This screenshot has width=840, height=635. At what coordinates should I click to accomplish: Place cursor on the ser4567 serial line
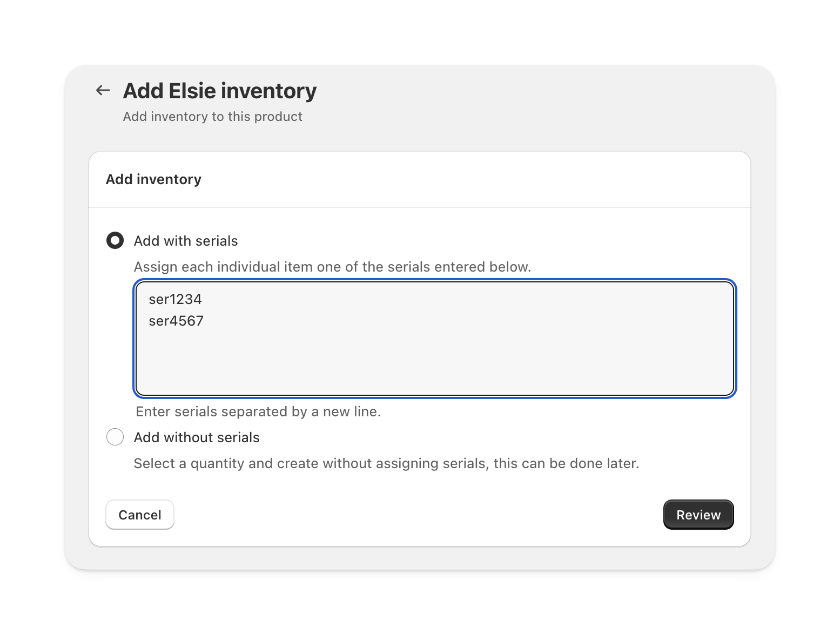click(177, 321)
